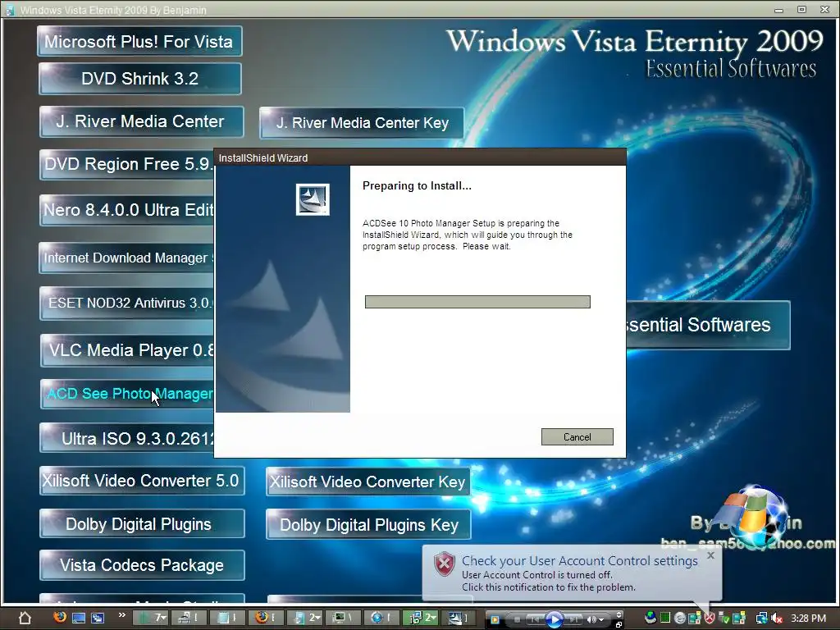The height and width of the screenshot is (630, 840).
Task: Click green grid tray icon
Action: click(664, 618)
